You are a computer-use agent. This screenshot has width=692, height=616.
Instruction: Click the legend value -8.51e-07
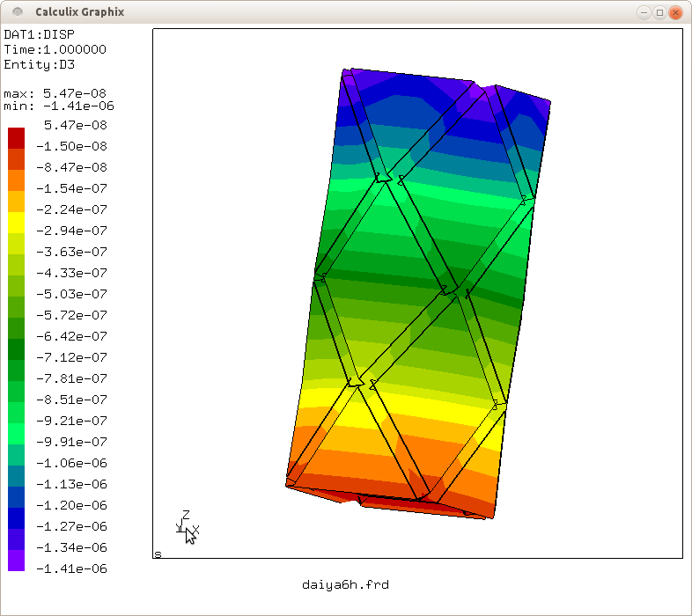[x=72, y=400]
